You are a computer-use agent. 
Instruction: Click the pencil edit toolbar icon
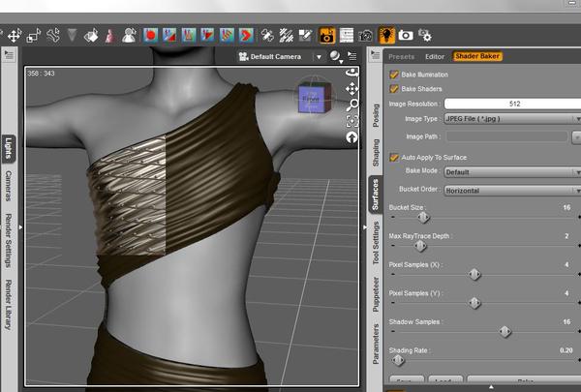pos(305,36)
